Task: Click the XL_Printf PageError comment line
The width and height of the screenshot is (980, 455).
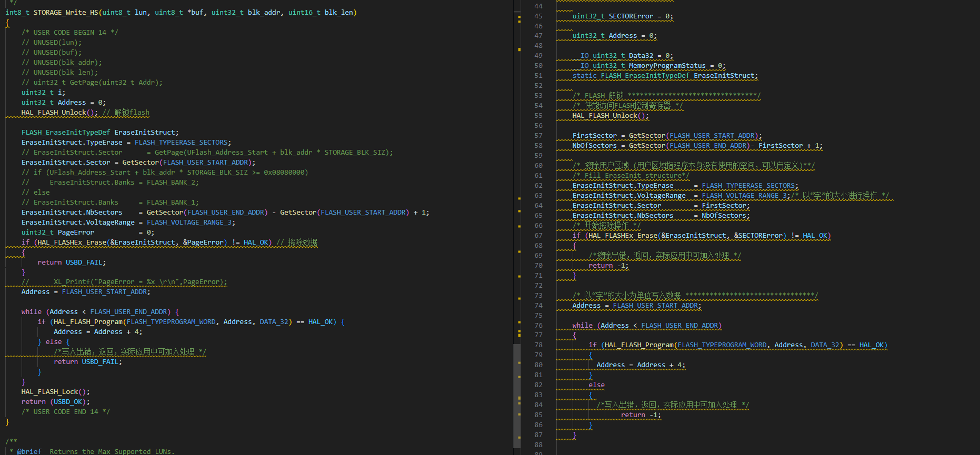Action: tap(124, 282)
